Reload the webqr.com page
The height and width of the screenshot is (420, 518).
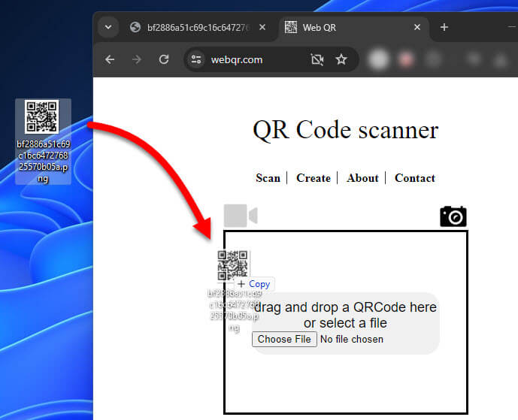(x=164, y=60)
